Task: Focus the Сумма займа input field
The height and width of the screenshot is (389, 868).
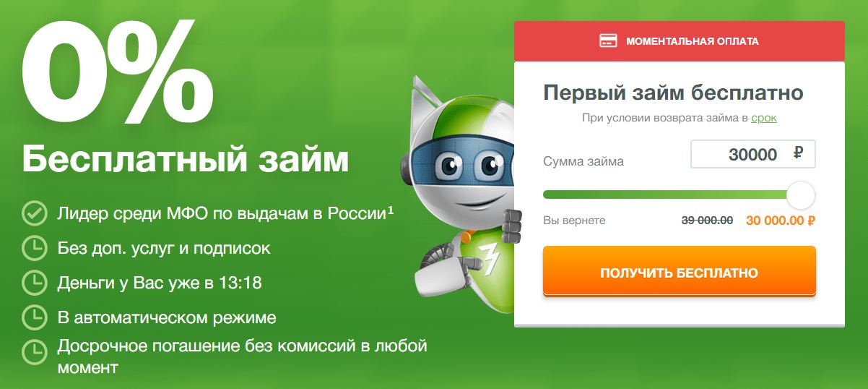Action: tap(752, 154)
